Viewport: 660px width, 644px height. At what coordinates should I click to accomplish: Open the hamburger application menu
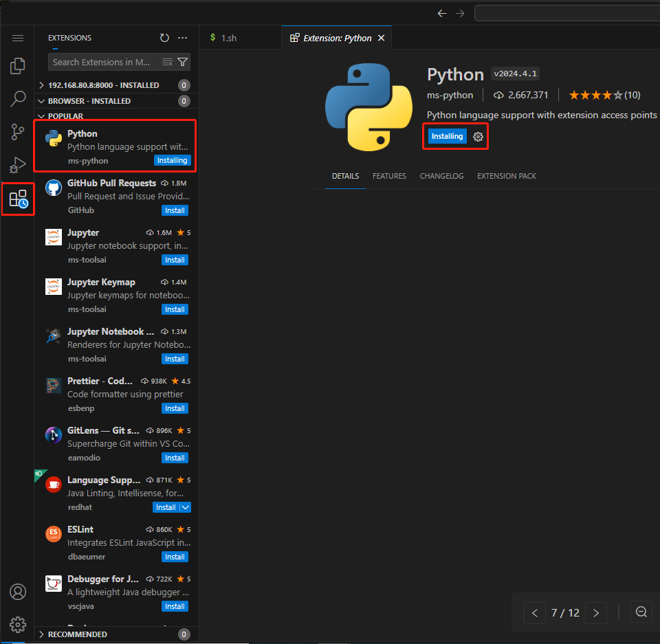(18, 38)
